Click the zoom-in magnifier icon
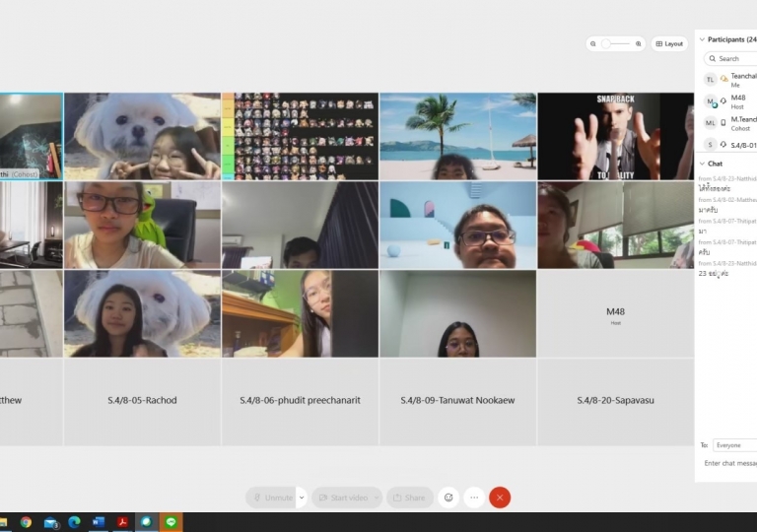757x532 pixels. click(x=639, y=44)
